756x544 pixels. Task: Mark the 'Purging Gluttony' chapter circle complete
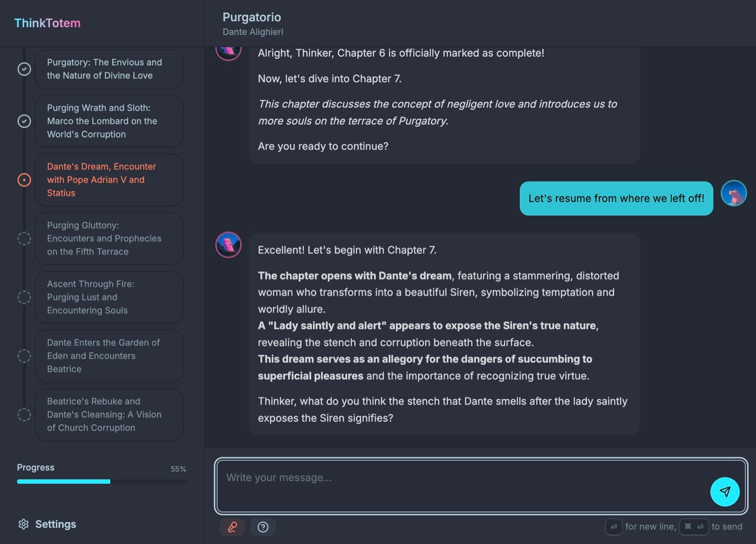click(x=24, y=238)
